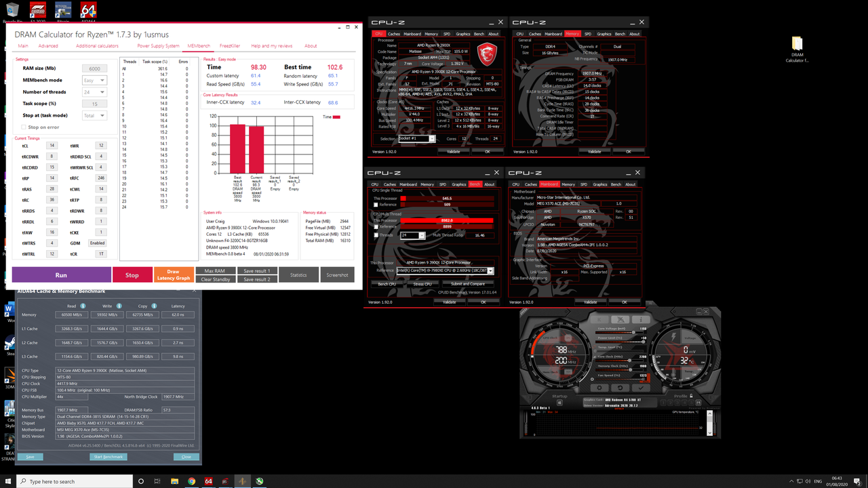Open Stop at task mode dropdown
868x488 pixels.
94,115
